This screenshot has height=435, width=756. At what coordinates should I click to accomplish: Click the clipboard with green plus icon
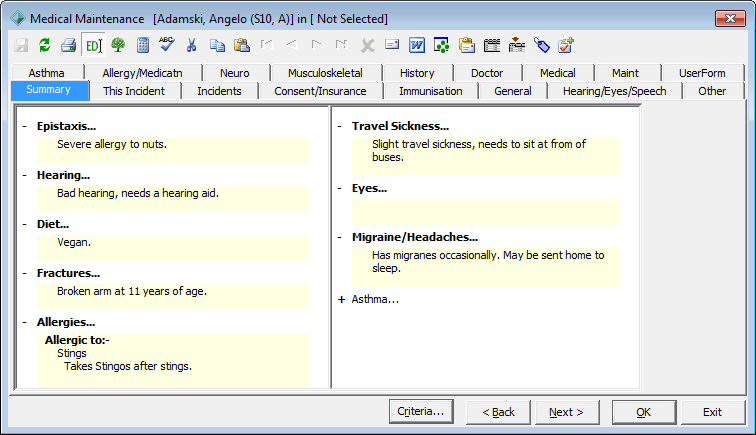[x=566, y=45]
